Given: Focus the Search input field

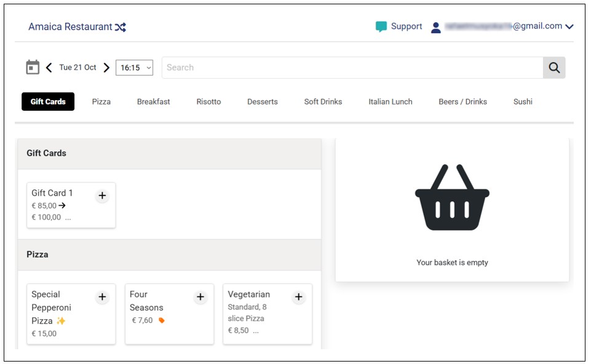Looking at the screenshot, I should click(352, 68).
